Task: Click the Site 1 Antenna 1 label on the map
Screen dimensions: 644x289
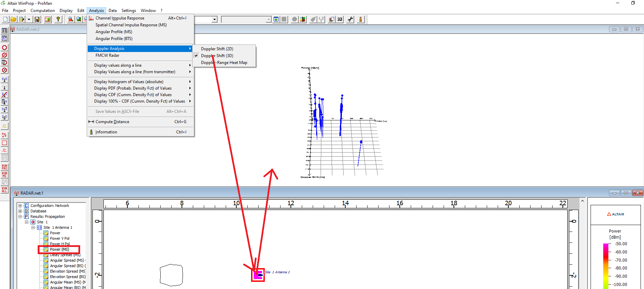Action: [277, 272]
